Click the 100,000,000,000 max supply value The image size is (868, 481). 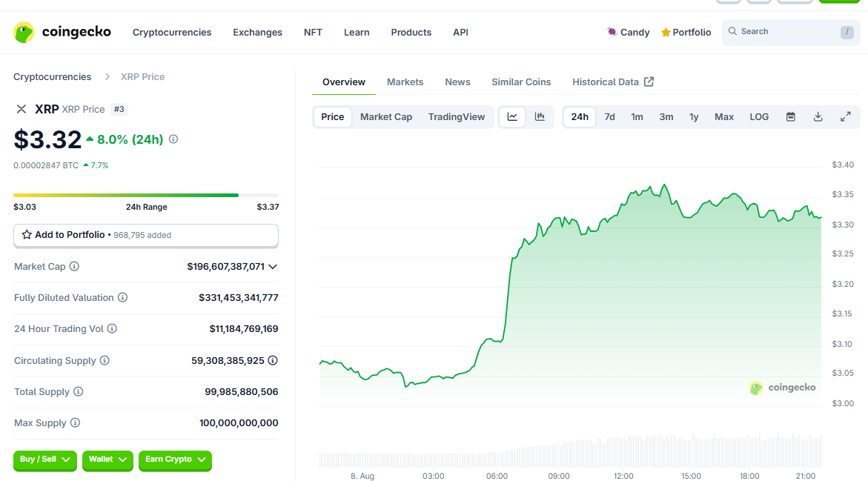[x=239, y=423]
